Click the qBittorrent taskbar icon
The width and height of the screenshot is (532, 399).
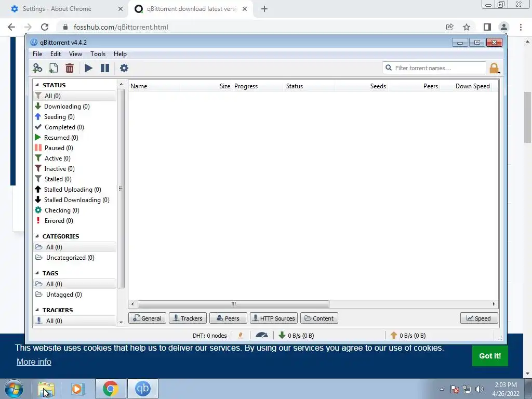point(142,389)
